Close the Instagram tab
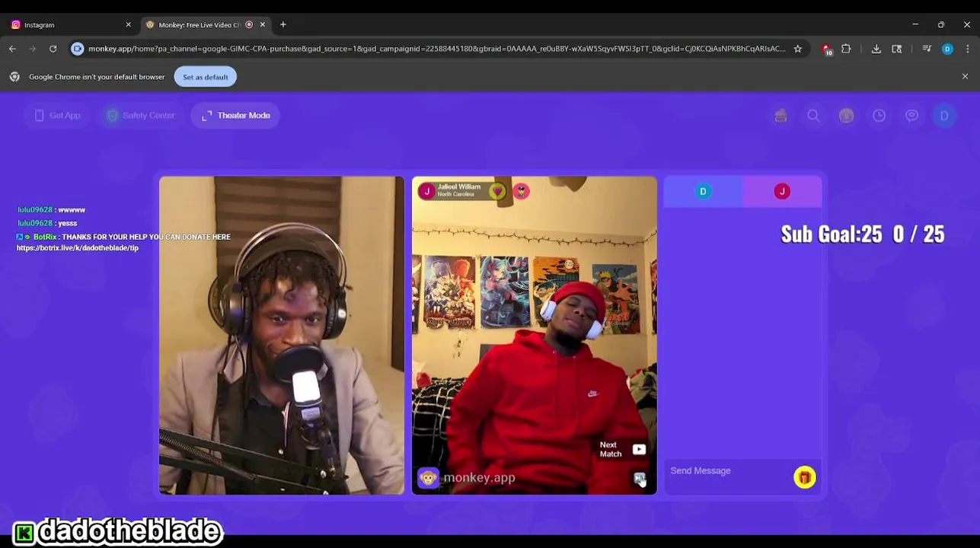This screenshot has height=548, width=980. click(x=128, y=24)
